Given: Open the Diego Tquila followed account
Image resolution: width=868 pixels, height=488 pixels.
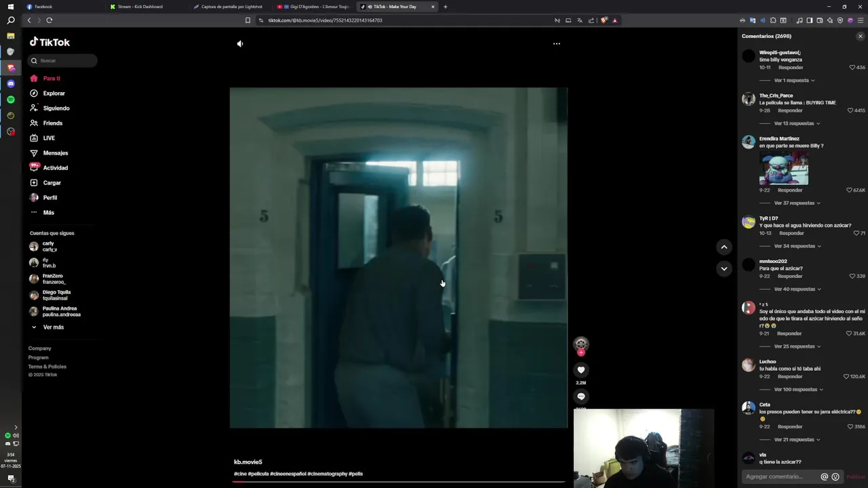Looking at the screenshot, I should click(50, 295).
